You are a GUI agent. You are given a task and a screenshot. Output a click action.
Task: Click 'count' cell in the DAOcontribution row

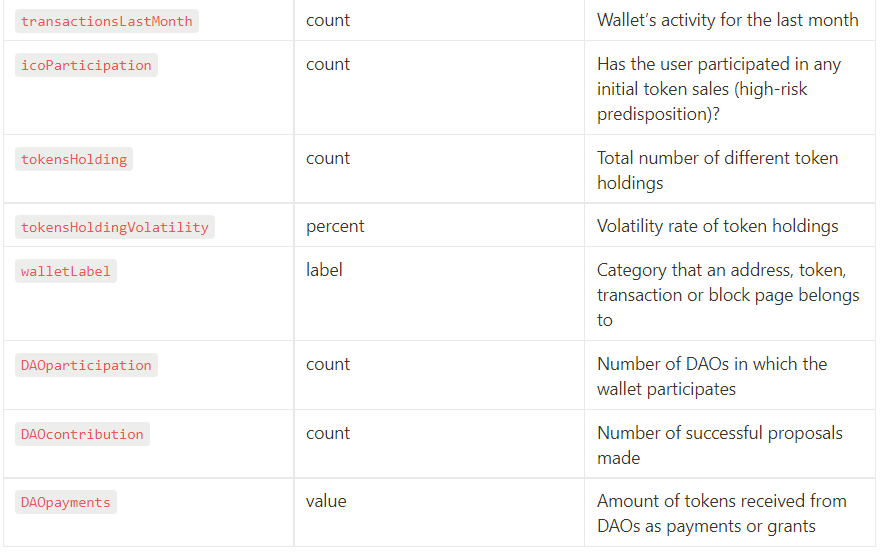click(x=328, y=433)
